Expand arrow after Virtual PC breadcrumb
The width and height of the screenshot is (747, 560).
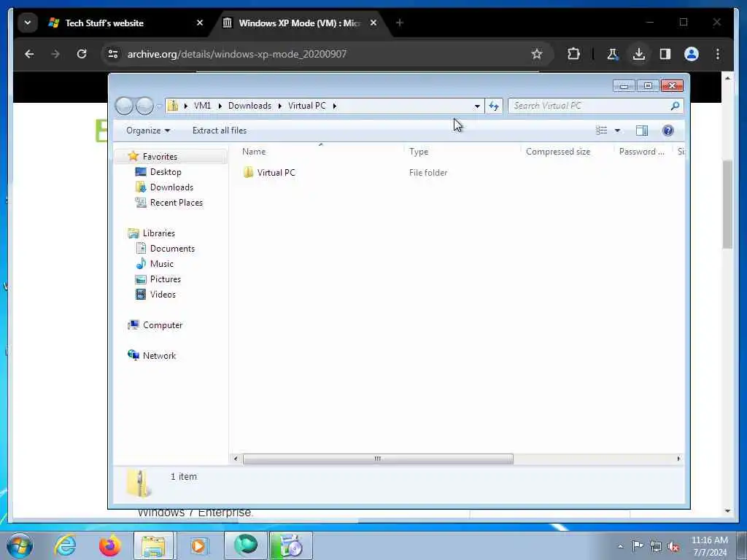[x=334, y=106]
